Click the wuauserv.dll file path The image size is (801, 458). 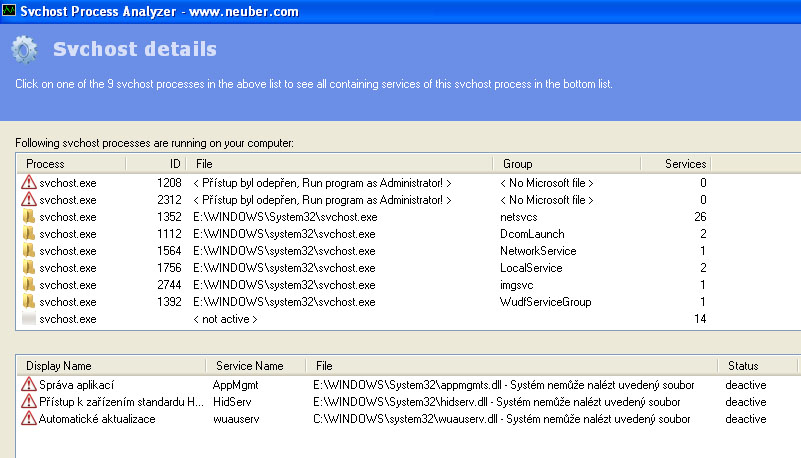tap(502, 419)
